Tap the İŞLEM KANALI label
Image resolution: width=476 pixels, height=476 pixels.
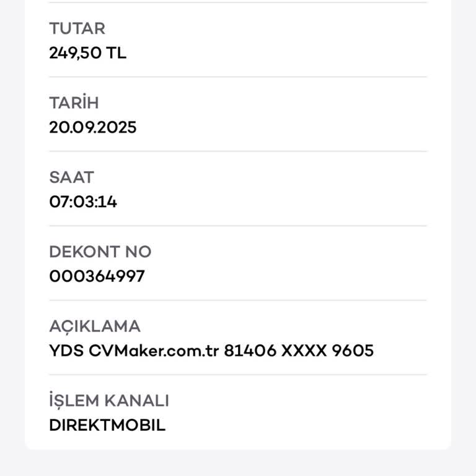108,400
